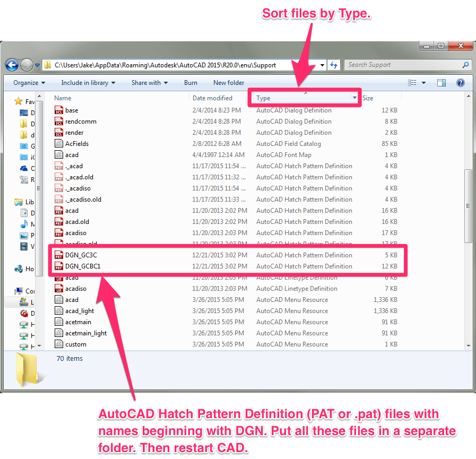Click the Show preview pane icon
476x459 pixels.
tap(442, 82)
